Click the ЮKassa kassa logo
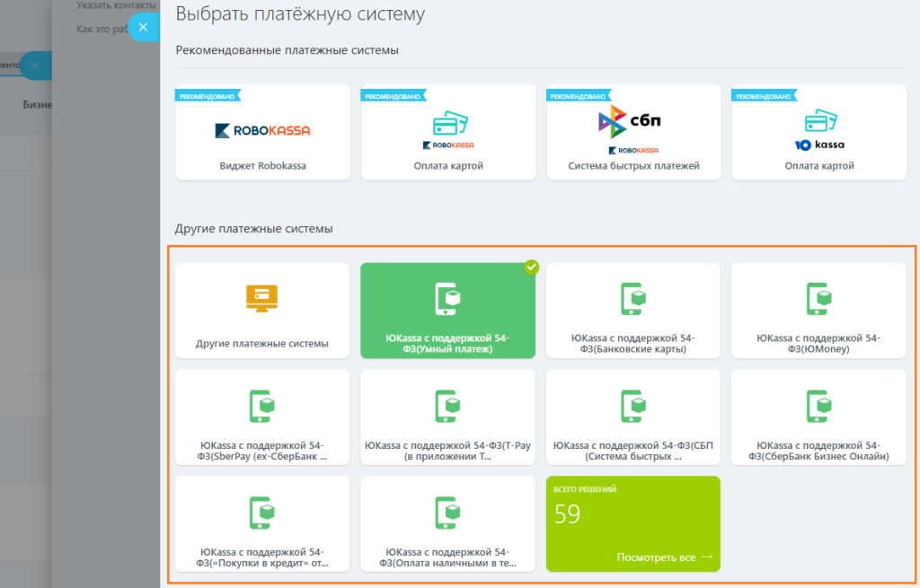 click(819, 145)
